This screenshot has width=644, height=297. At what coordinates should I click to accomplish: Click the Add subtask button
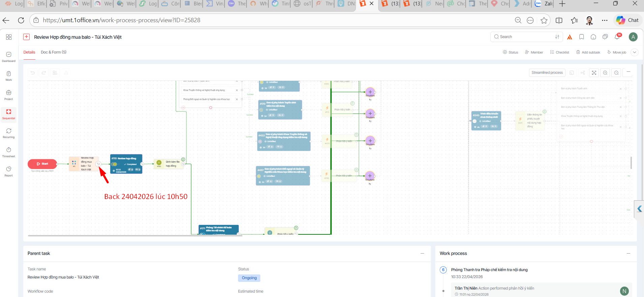588,52
